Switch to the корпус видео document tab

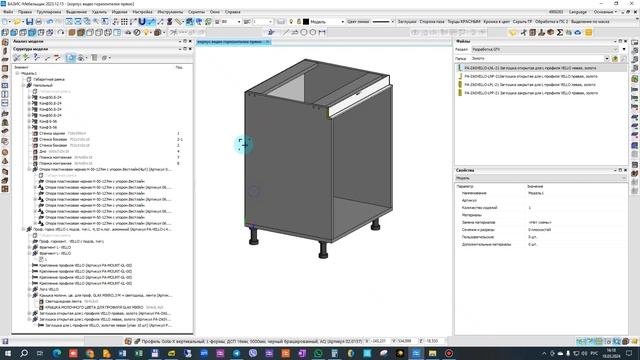click(x=233, y=42)
